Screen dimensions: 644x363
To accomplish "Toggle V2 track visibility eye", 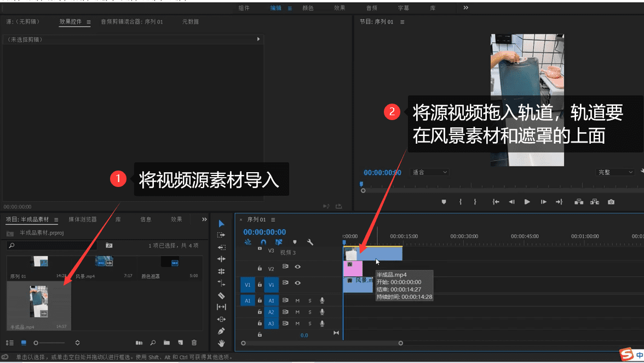I will 298,267.
